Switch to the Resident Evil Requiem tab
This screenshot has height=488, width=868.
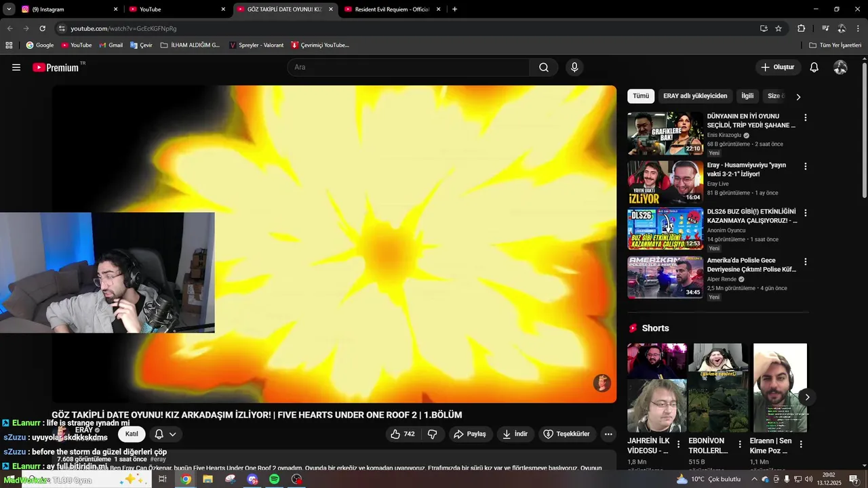coord(393,9)
